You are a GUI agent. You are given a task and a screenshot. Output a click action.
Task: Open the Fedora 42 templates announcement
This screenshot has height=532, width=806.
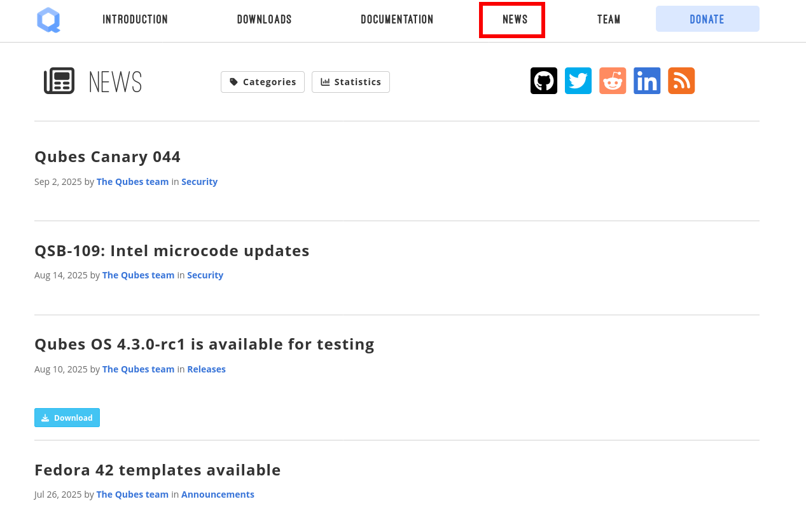click(x=158, y=470)
